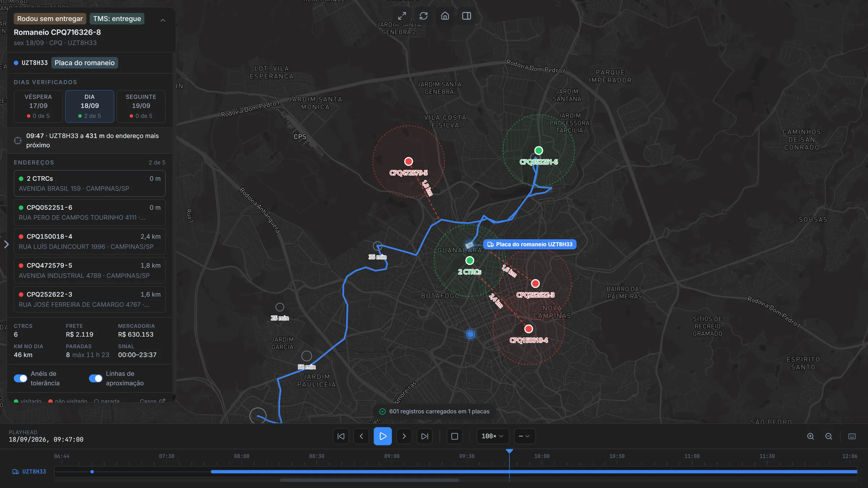This screenshot has width=868, height=488.
Task: Click the Placa do romaneio UZT8H33 map label
Action: pyautogui.click(x=530, y=244)
